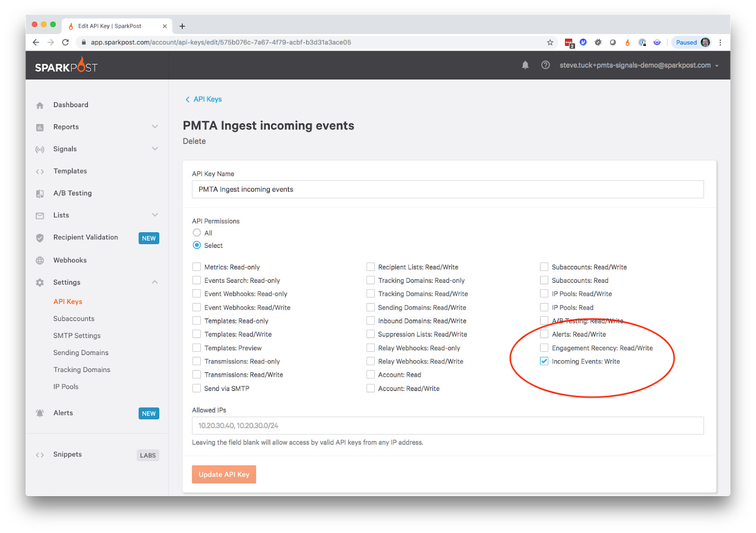The width and height of the screenshot is (756, 533).
Task: Expand the Lists menu chevron
Action: pyautogui.click(x=155, y=215)
